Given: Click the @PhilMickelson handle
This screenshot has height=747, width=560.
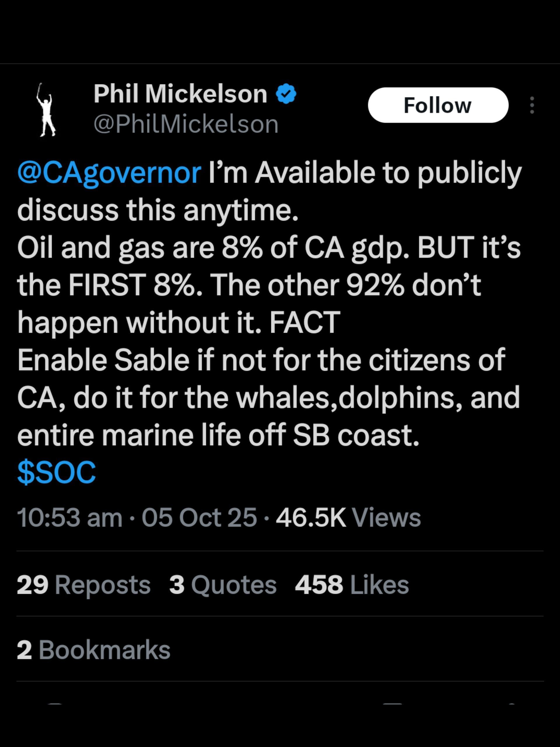Looking at the screenshot, I should 186,125.
